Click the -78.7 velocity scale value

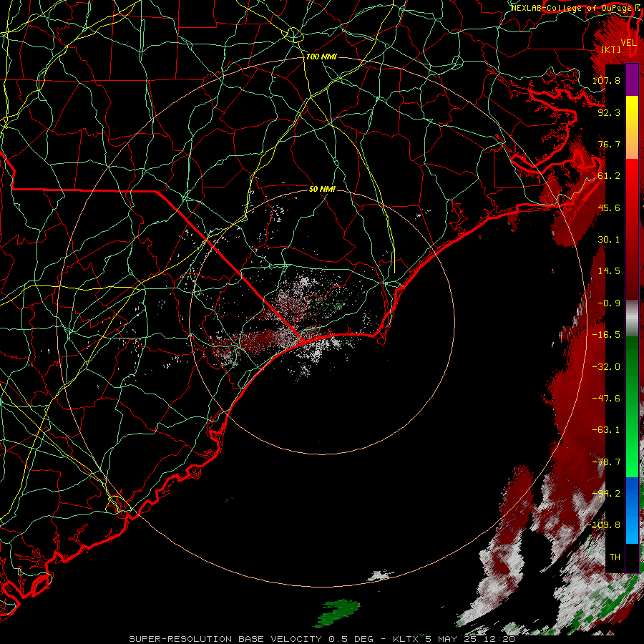point(606,462)
